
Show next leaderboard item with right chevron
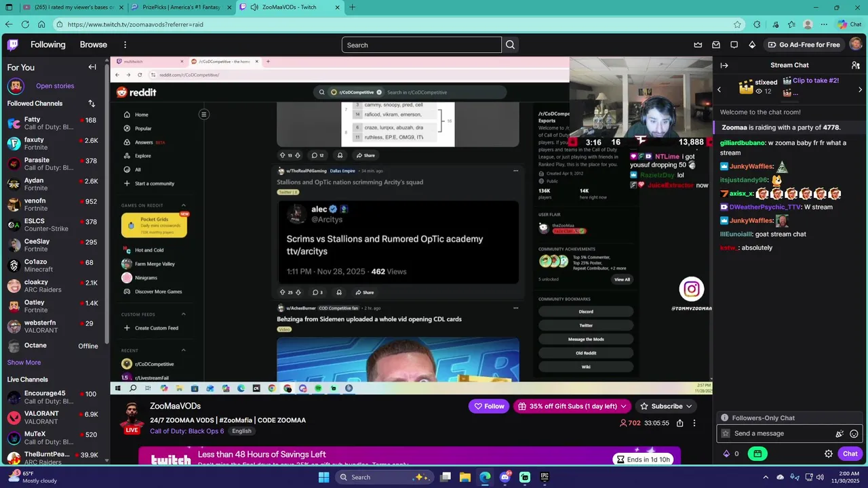coord(861,89)
